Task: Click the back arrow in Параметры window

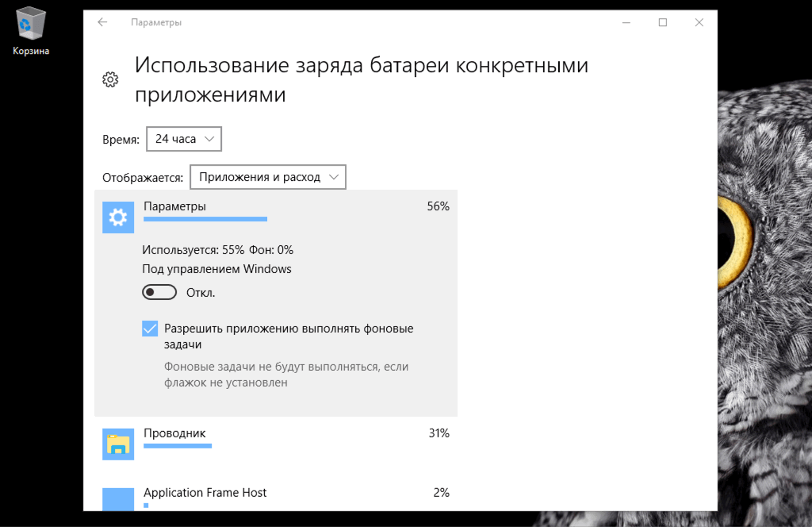Action: 102,22
